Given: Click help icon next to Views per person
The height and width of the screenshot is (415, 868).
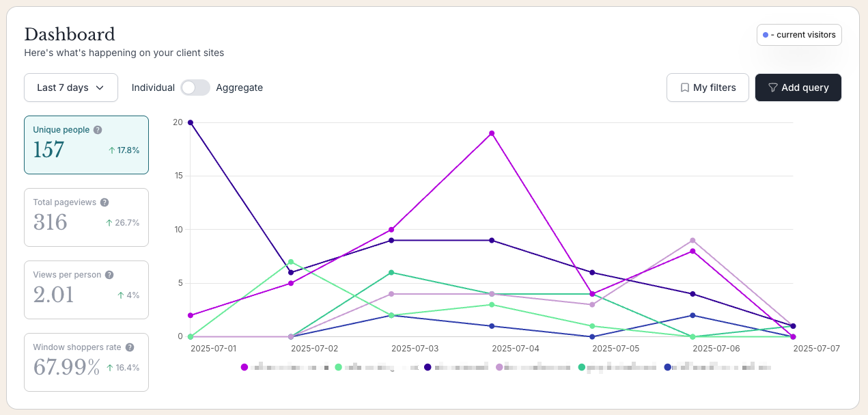Looking at the screenshot, I should coord(109,275).
